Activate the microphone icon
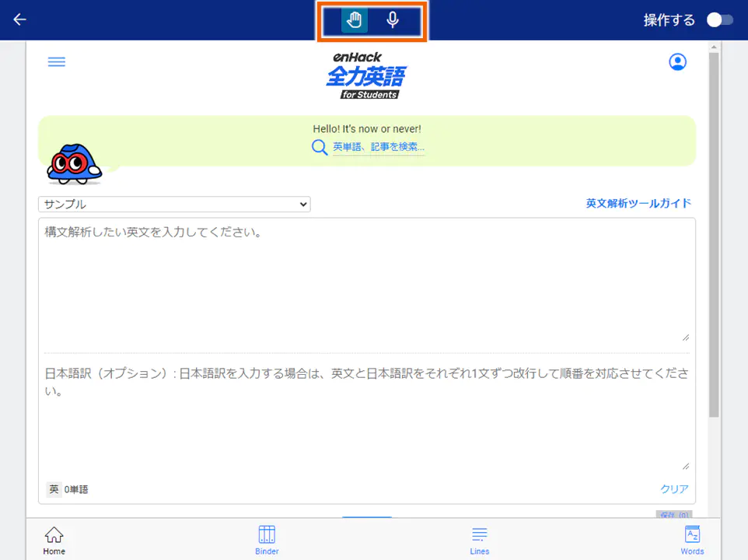The height and width of the screenshot is (560, 748). [393, 19]
